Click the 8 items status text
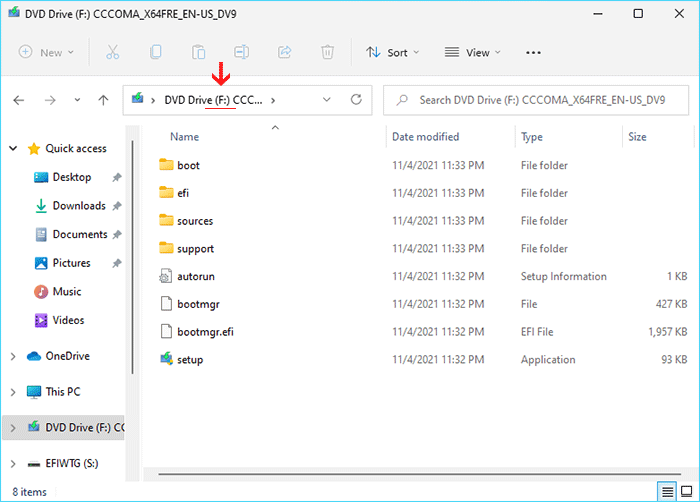 29,492
